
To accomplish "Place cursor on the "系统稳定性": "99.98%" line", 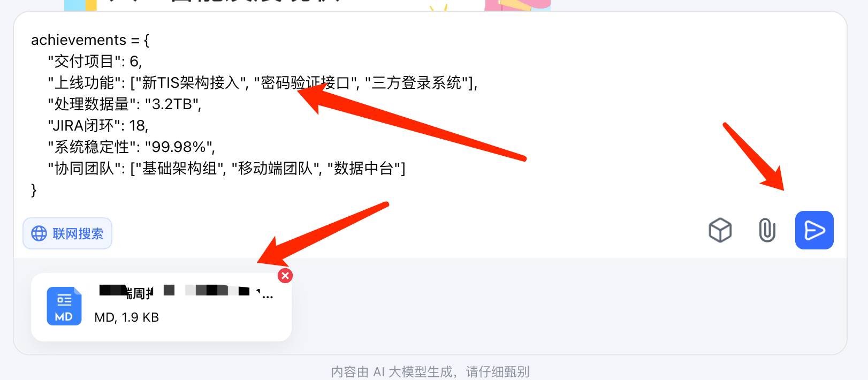I will [132, 147].
